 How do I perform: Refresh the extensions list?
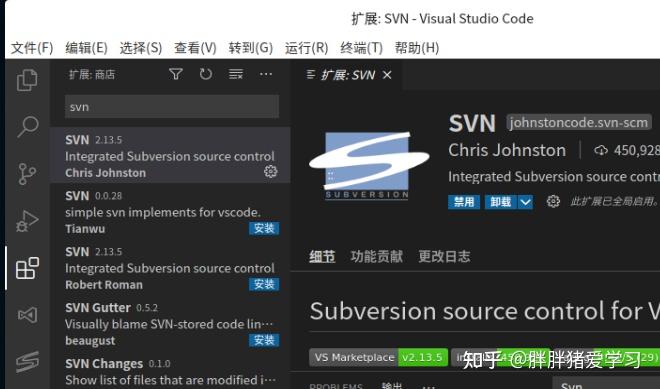click(205, 75)
